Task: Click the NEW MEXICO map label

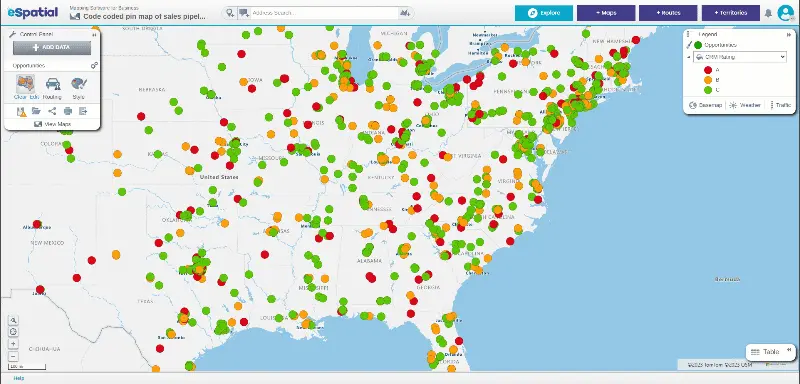Action: click(x=47, y=243)
